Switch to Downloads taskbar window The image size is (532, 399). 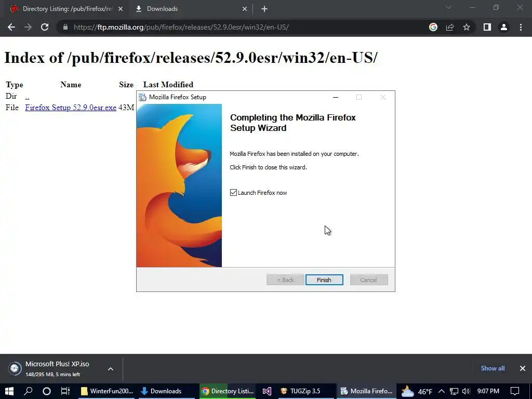coord(166,391)
